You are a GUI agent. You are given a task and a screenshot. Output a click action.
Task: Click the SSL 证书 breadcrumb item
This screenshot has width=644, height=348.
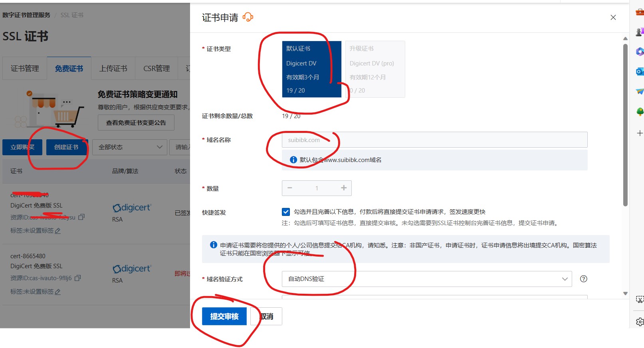pyautogui.click(x=72, y=15)
